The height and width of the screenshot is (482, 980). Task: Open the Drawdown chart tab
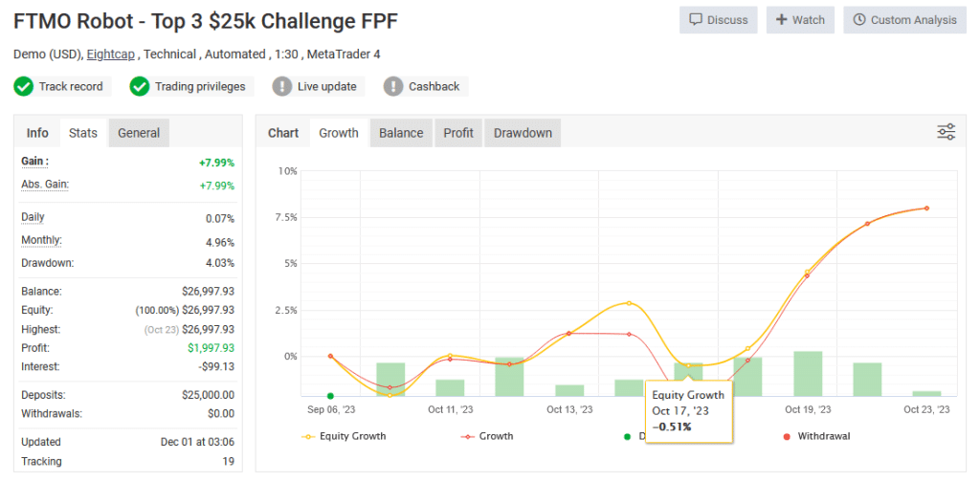click(x=523, y=133)
